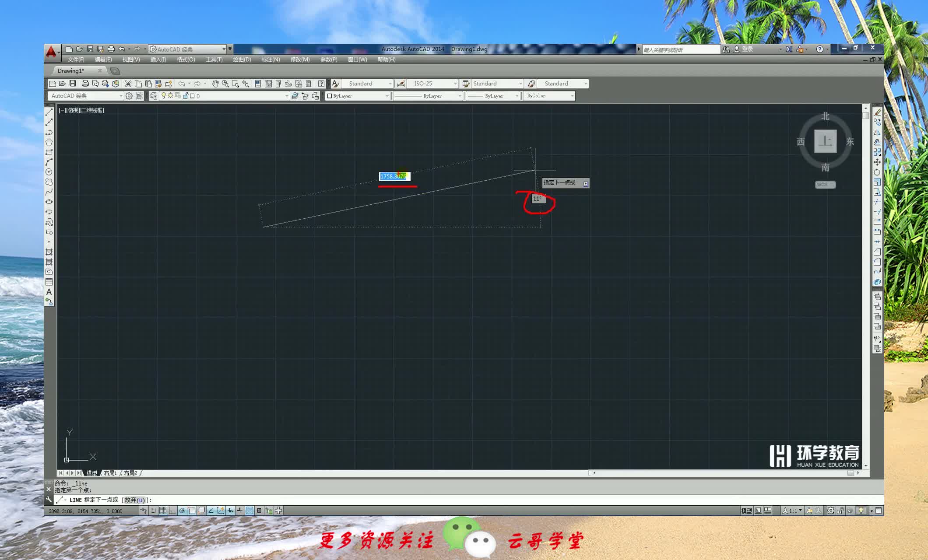The height and width of the screenshot is (560, 928).
Task: Toggle Polar tracking in status bar
Action: coord(182,511)
